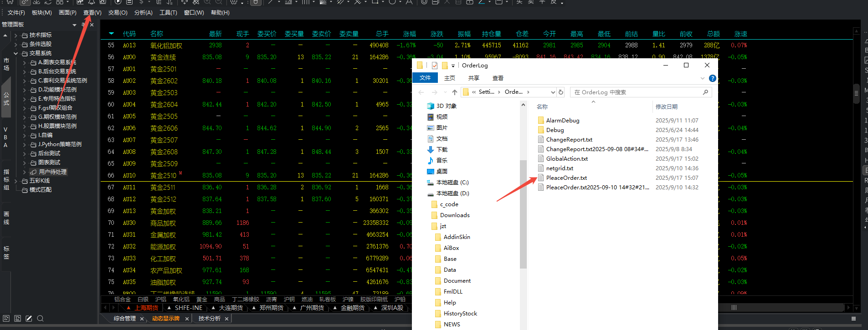The image size is (868, 330).
Task: Click the PleaceOrder.txt file icon
Action: click(x=541, y=178)
